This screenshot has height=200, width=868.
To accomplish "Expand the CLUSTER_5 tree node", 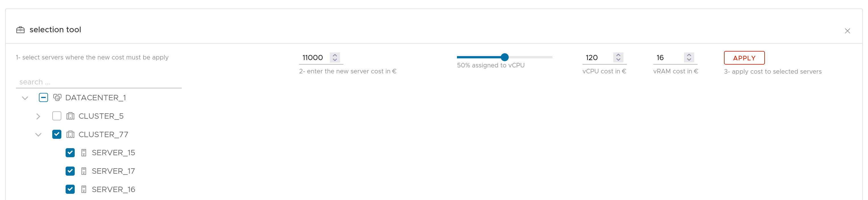I will point(38,116).
